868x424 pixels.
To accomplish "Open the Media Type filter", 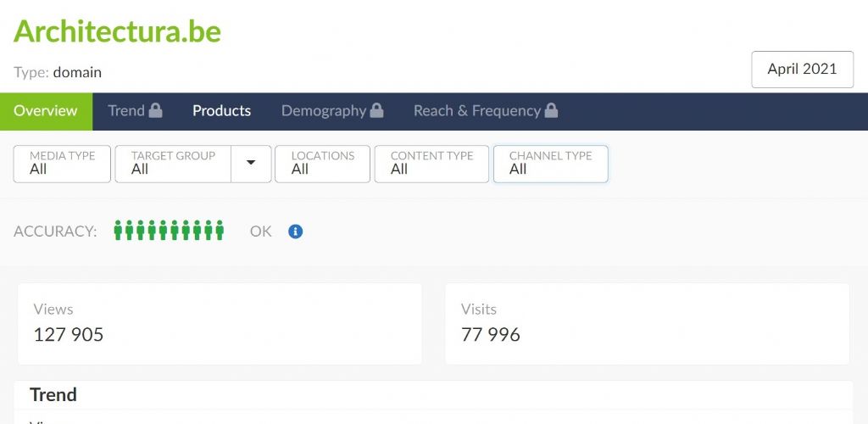I will click(62, 164).
